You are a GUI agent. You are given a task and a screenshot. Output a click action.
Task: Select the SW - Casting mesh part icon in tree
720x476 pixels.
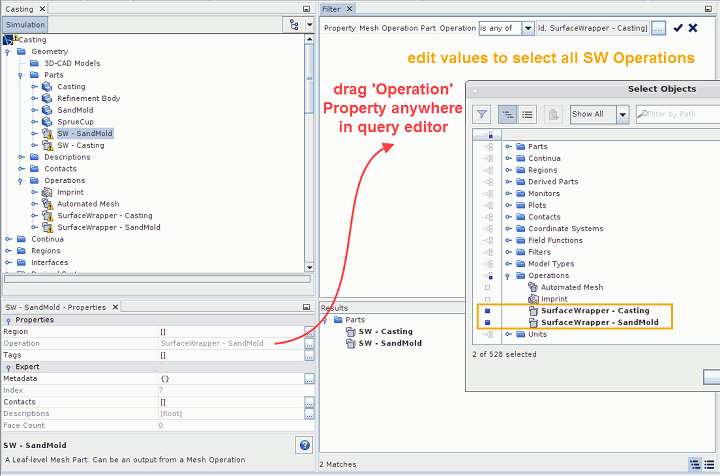[47, 146]
